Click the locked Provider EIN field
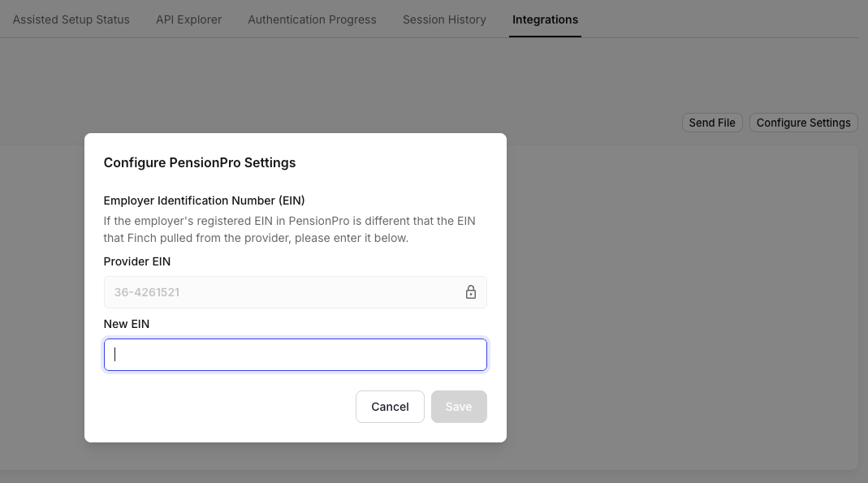 pos(295,292)
